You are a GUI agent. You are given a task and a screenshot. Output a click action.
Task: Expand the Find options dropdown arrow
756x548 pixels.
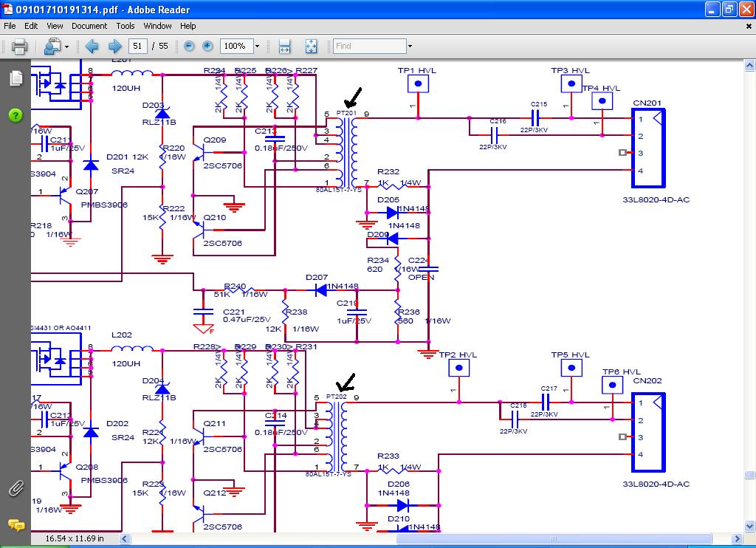point(410,47)
